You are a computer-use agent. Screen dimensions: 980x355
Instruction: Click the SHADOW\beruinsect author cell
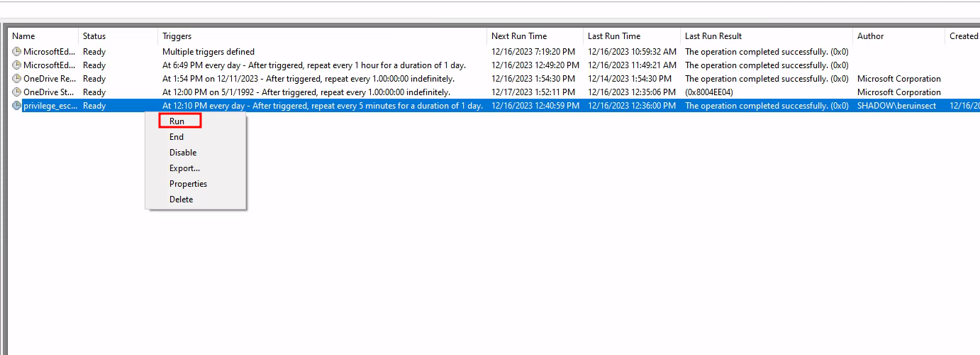(896, 106)
